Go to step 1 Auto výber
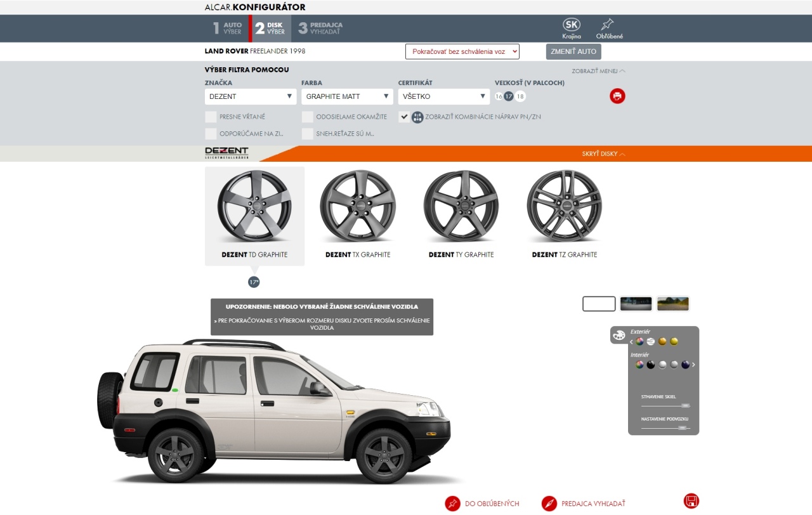 [x=228, y=29]
